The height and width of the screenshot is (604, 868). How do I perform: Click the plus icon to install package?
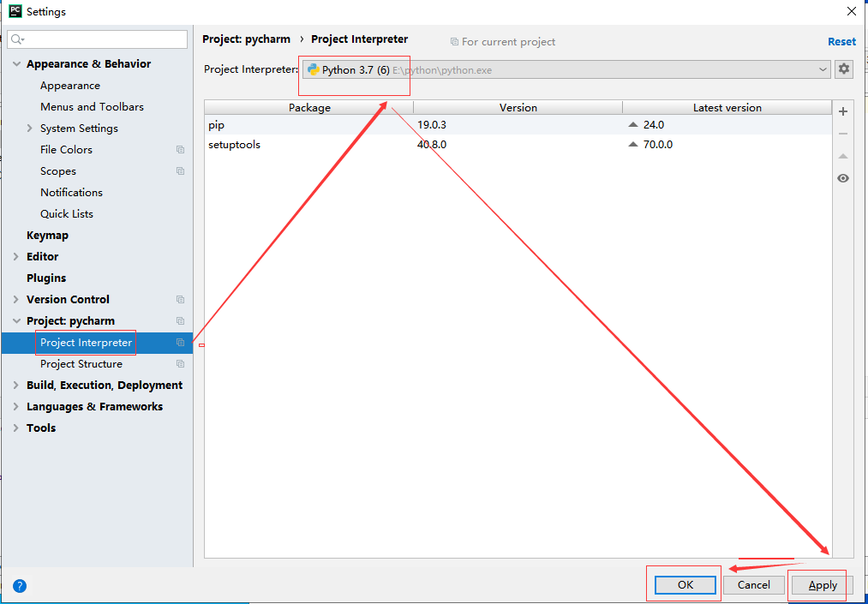tap(843, 112)
